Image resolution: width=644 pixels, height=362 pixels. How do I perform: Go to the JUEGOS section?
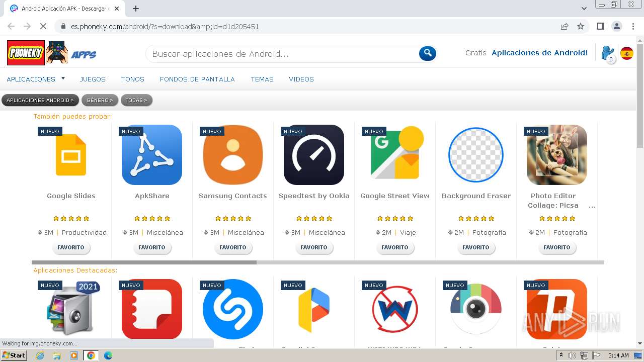click(93, 79)
